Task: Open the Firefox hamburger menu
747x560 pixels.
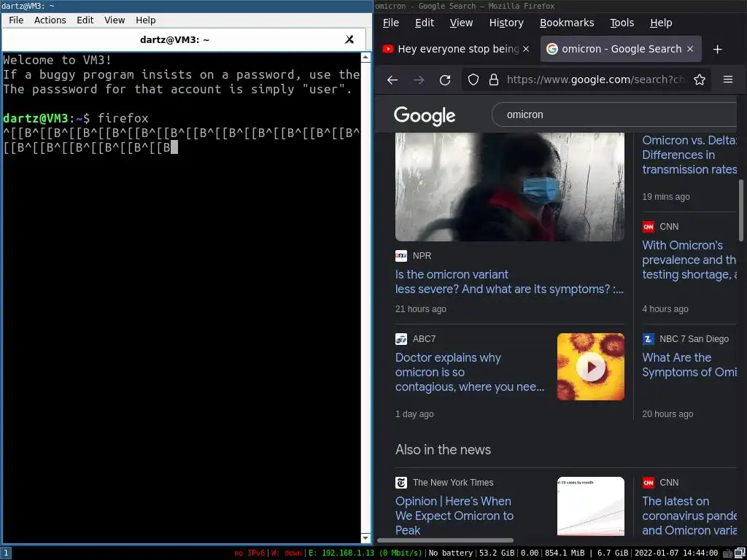Action: coord(728,79)
